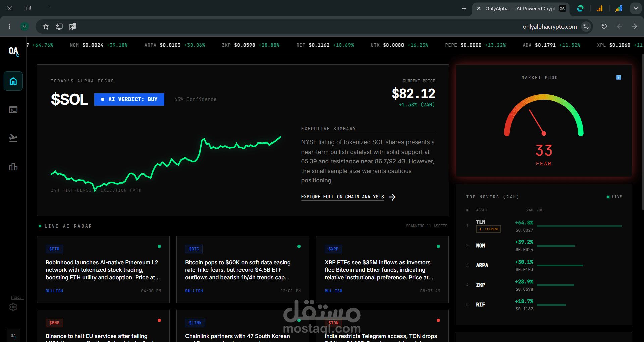Open the $XRP ETFs inflows news card
The image size is (644, 342).
pyautogui.click(x=382, y=270)
